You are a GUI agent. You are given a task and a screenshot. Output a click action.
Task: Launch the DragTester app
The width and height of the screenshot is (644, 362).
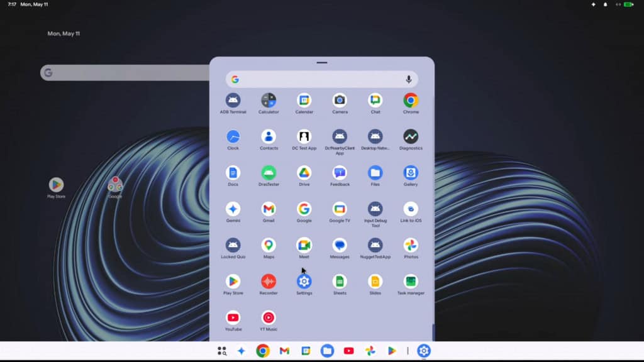coord(269,173)
